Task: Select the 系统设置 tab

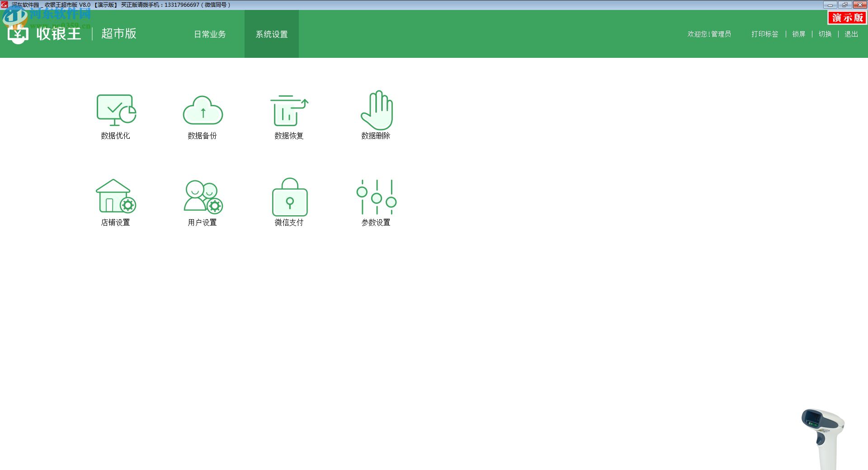Action: coord(271,34)
